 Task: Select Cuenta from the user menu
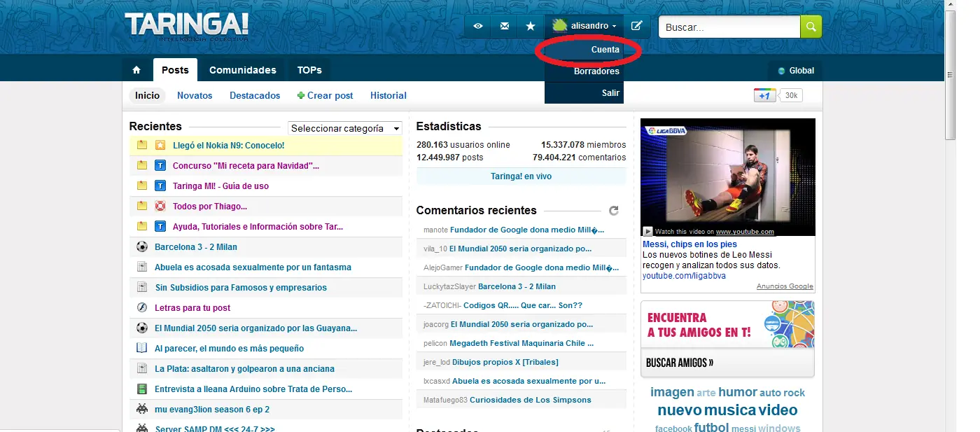point(604,50)
